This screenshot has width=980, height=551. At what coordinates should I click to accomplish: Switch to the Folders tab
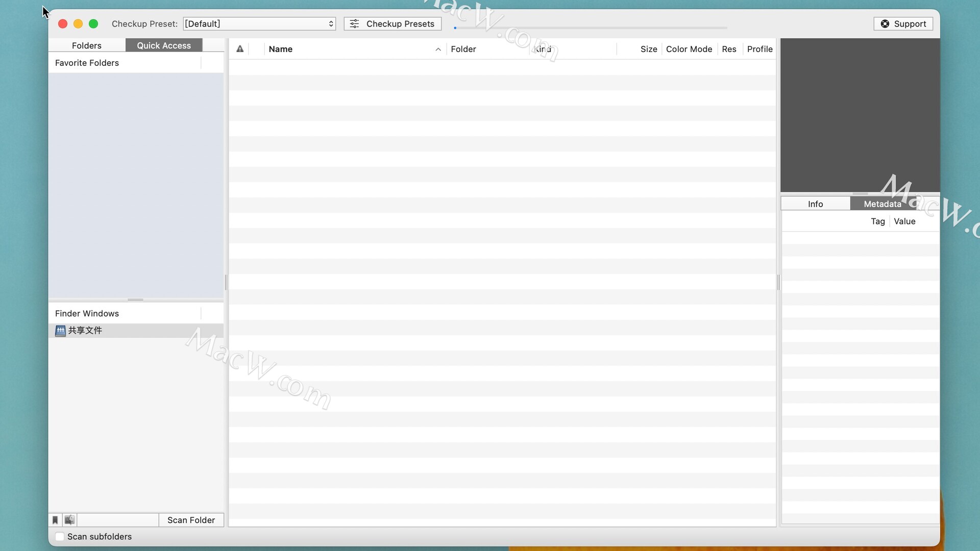pos(87,45)
